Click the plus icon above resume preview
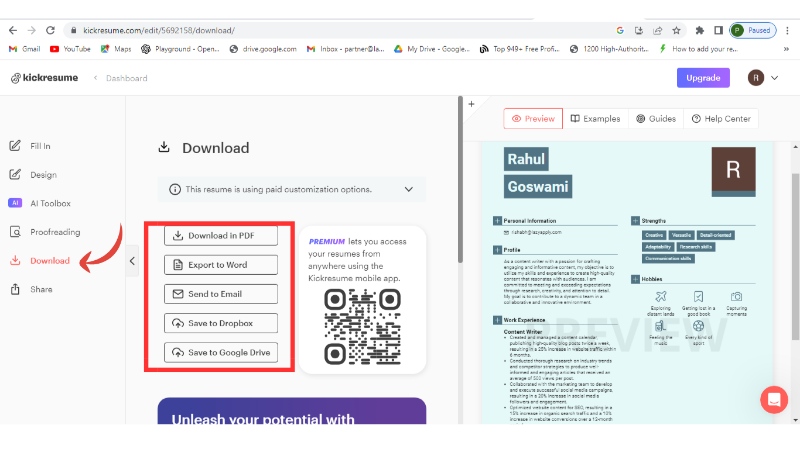 point(471,104)
